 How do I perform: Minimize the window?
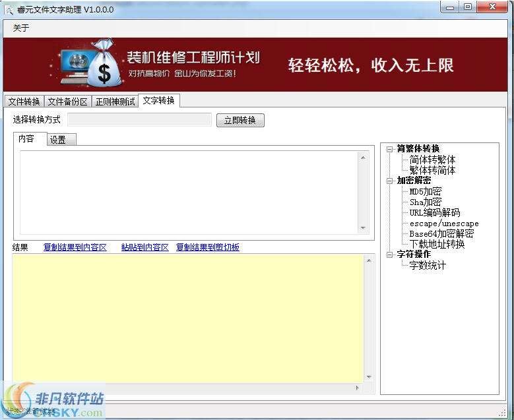click(451, 7)
